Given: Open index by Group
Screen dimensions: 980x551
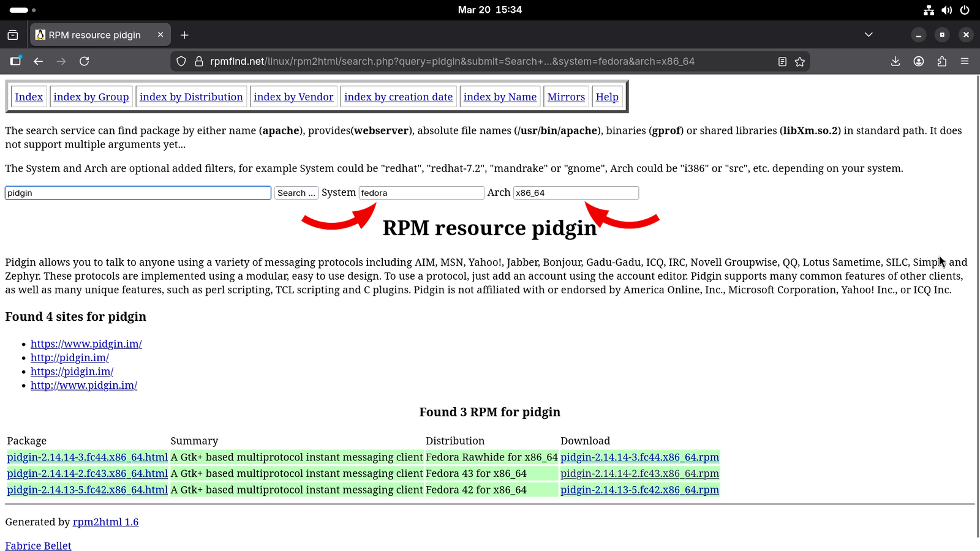Looking at the screenshot, I should pos(91,97).
